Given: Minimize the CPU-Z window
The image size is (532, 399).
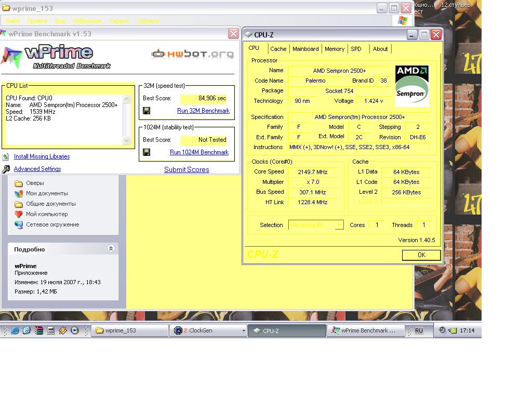Looking at the screenshot, I should [x=411, y=35].
